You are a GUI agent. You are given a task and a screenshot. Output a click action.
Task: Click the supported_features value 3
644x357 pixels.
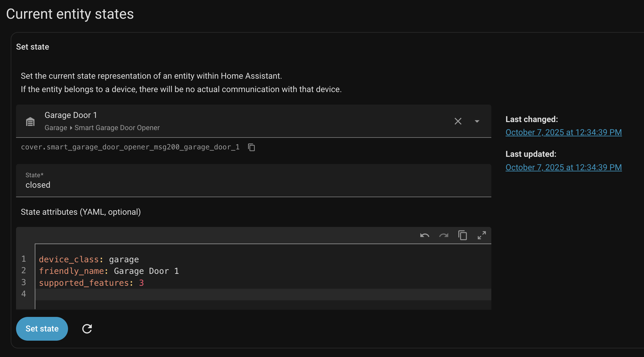141,283
